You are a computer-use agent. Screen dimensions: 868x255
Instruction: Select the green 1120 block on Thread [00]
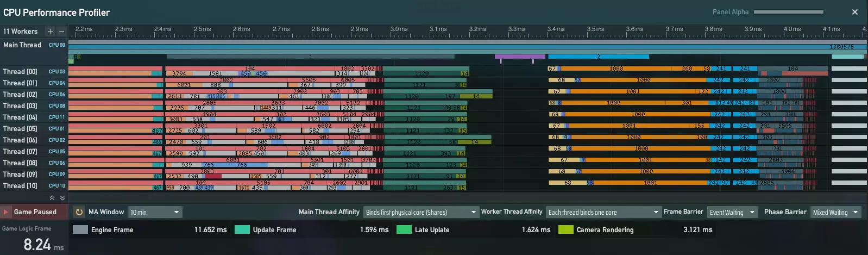pyautogui.click(x=422, y=73)
